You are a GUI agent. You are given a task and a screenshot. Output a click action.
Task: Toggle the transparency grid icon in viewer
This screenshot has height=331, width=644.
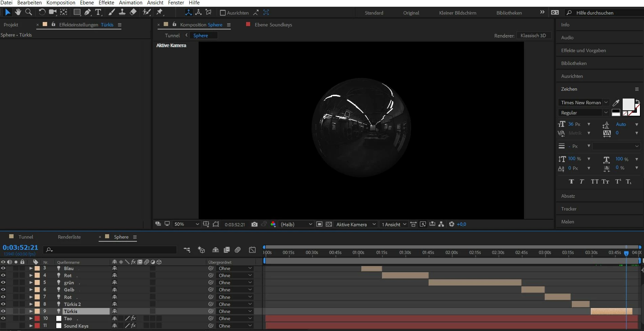click(329, 224)
